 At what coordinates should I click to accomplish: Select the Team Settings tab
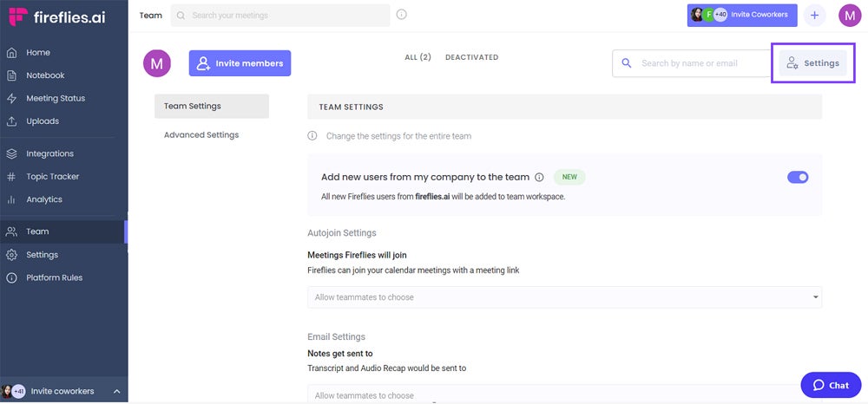click(212, 106)
